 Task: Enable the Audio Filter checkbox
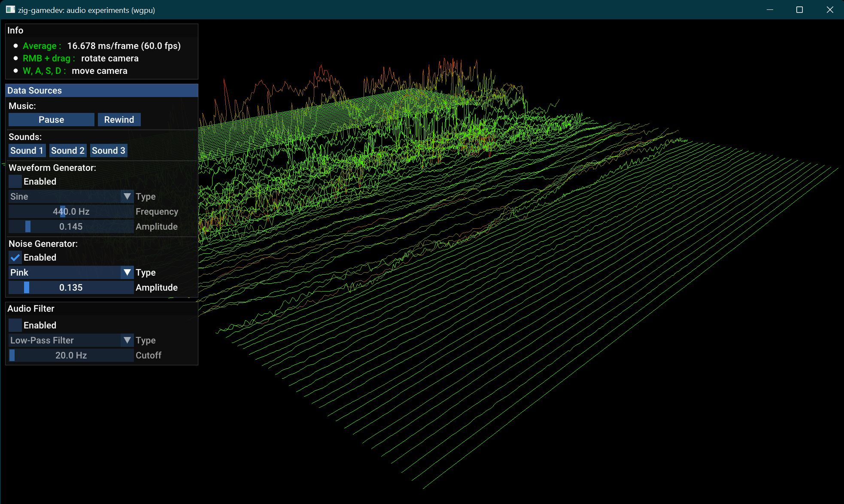click(15, 325)
